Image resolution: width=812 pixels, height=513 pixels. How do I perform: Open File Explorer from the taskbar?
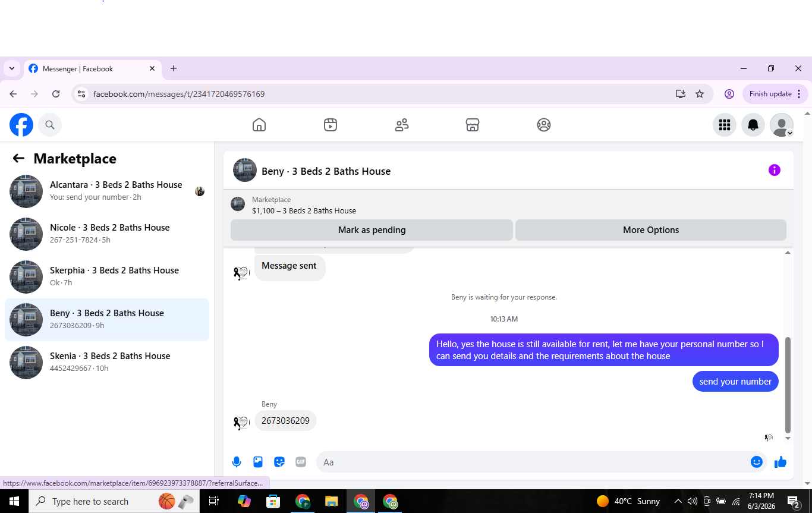pyautogui.click(x=332, y=501)
